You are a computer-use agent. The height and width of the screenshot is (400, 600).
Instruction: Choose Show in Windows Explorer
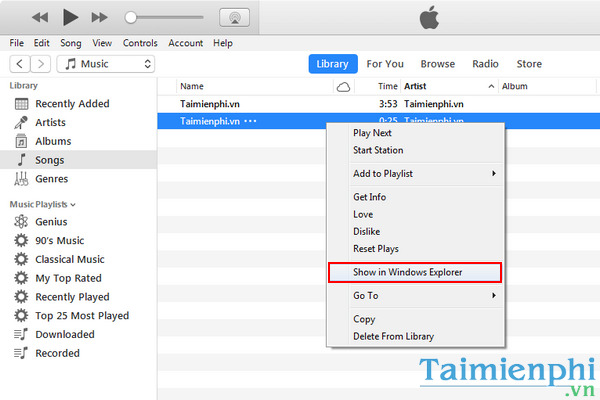tap(415, 272)
